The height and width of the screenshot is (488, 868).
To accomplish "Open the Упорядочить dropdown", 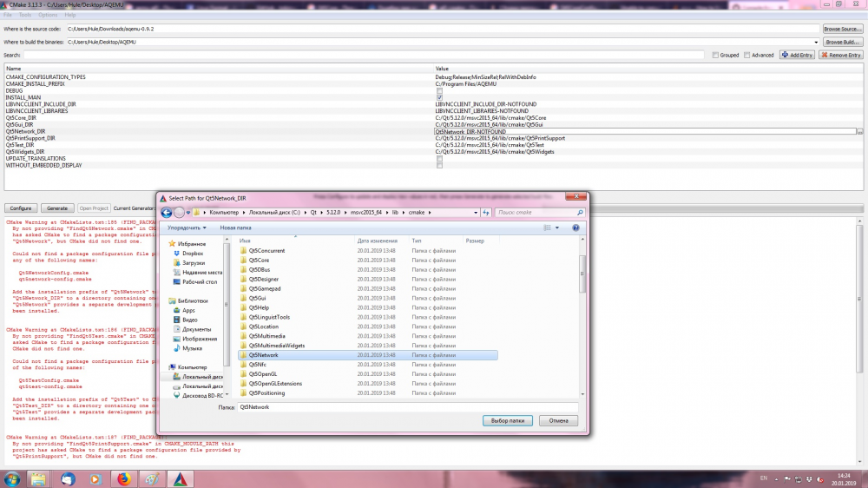I will [x=187, y=228].
